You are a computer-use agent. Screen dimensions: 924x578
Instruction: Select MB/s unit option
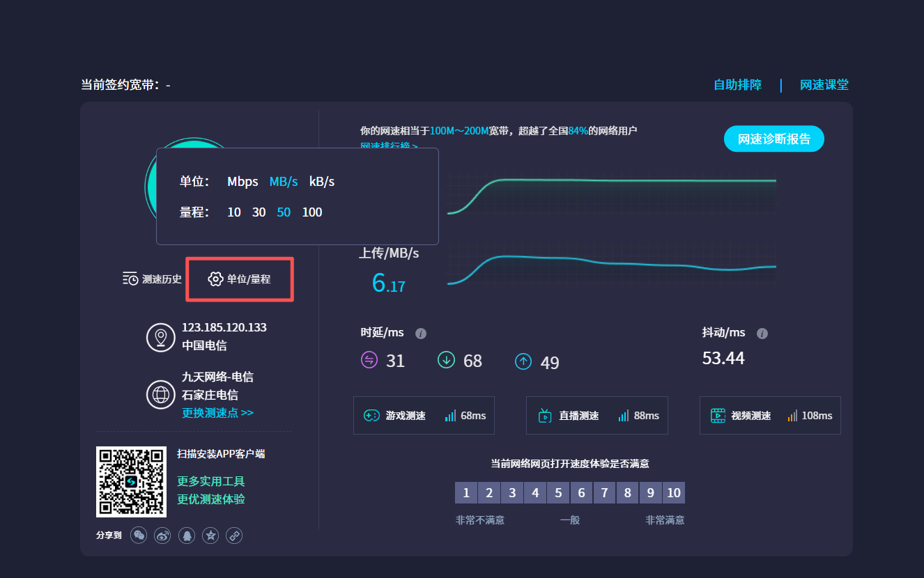click(284, 182)
